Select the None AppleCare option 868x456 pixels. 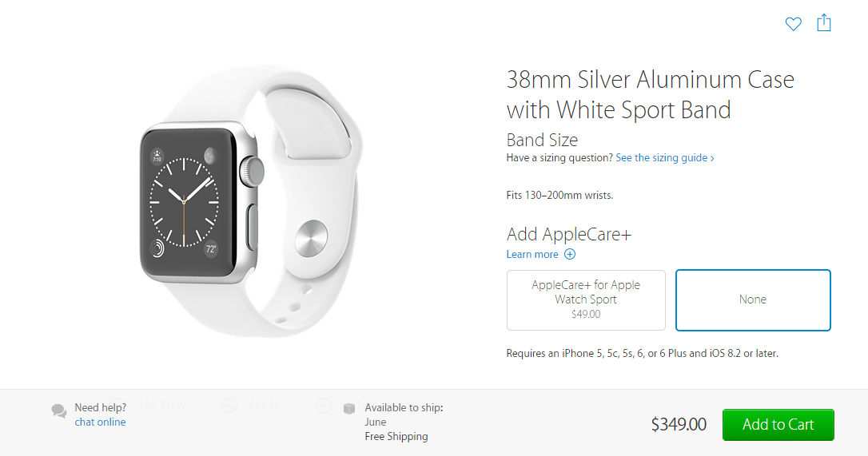753,300
